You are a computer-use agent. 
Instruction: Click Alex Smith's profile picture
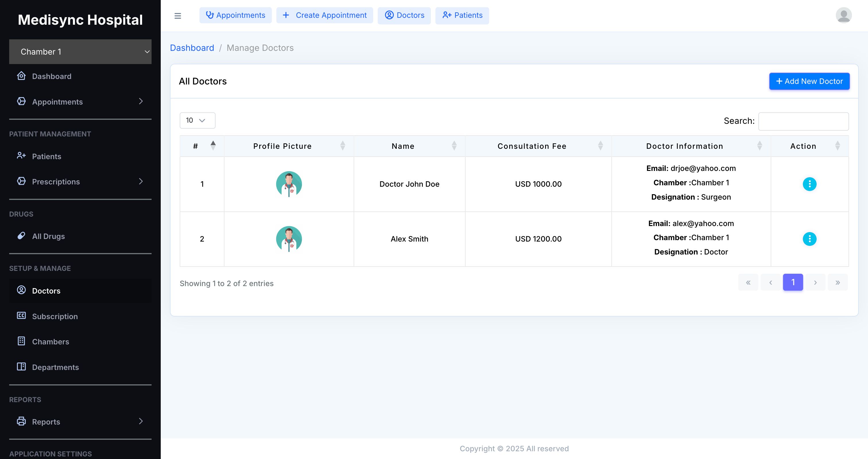point(289,239)
